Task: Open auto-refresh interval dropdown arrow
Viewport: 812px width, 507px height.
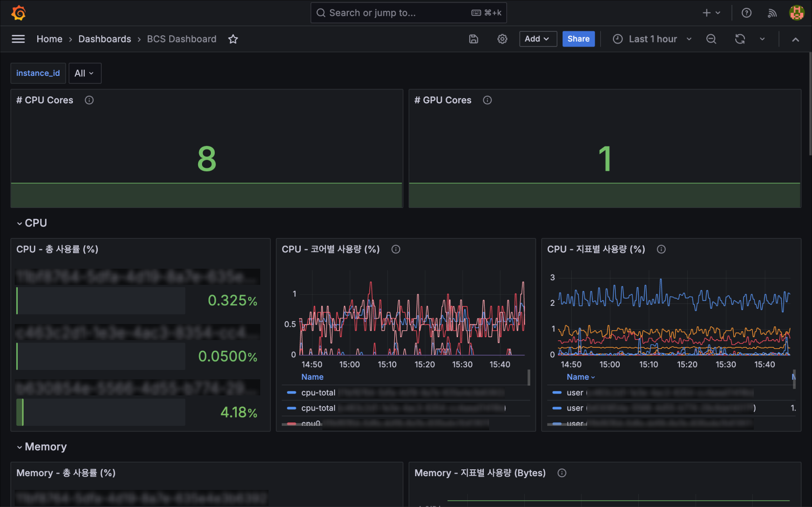Action: coord(762,39)
